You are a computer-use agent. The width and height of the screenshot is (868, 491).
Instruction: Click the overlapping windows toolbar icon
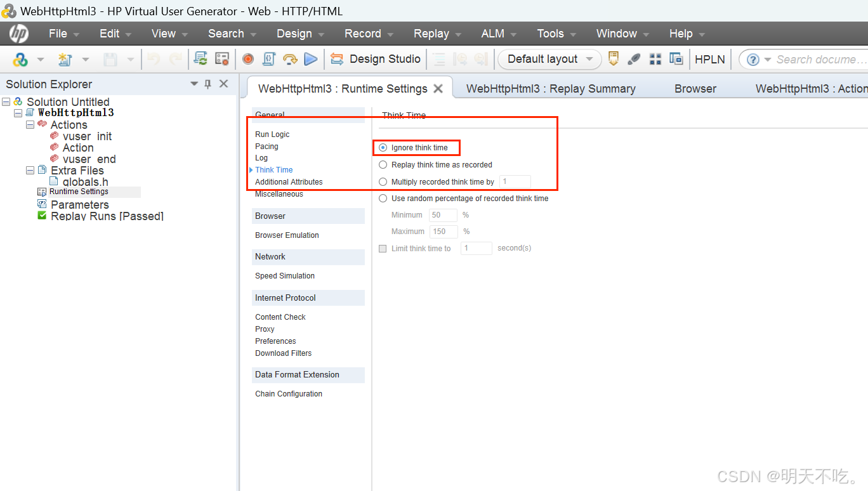[x=676, y=59]
